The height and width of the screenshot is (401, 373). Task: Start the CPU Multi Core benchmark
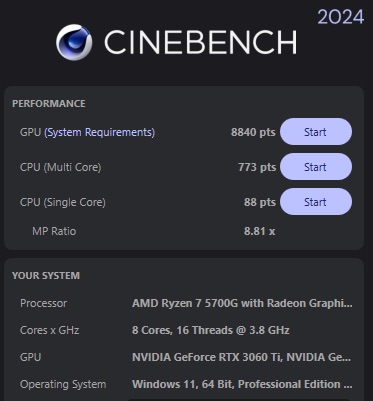(316, 167)
